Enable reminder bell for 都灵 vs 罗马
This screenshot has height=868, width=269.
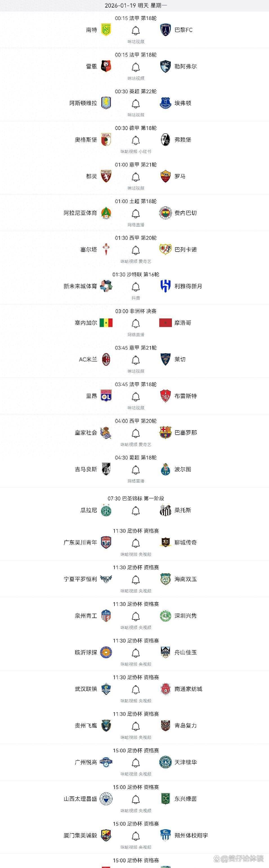pyautogui.click(x=136, y=177)
